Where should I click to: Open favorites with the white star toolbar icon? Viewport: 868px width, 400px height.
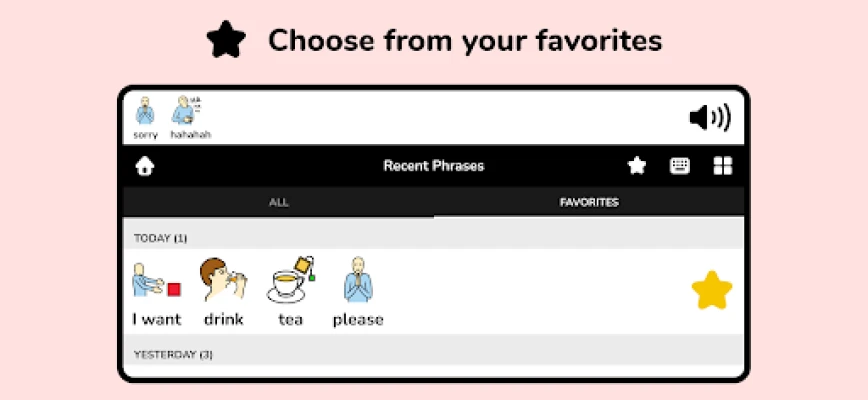click(x=637, y=165)
